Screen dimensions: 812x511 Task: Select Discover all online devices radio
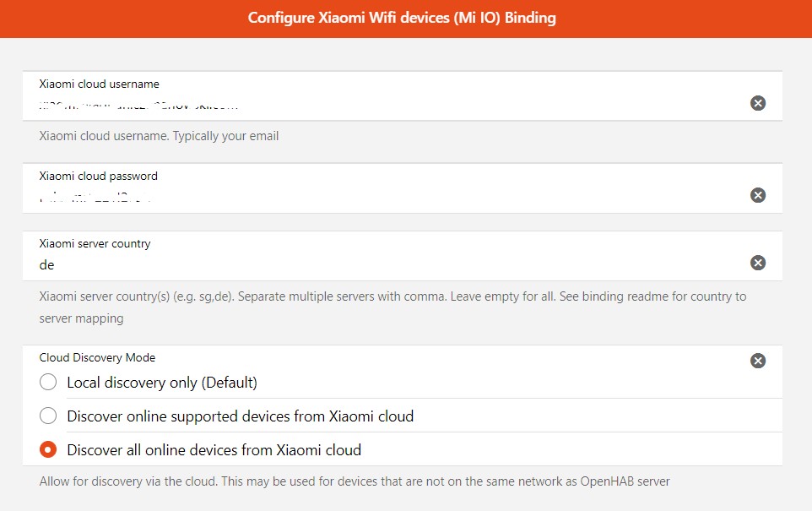pos(48,449)
